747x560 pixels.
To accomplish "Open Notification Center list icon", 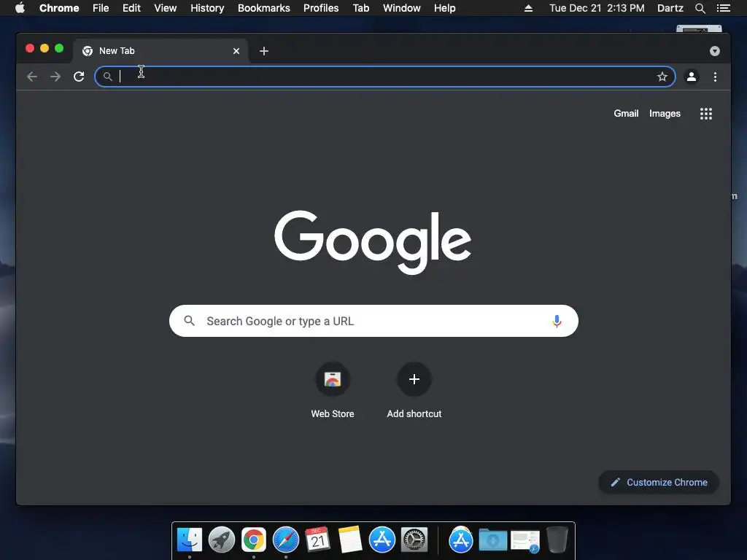I will tap(723, 8).
